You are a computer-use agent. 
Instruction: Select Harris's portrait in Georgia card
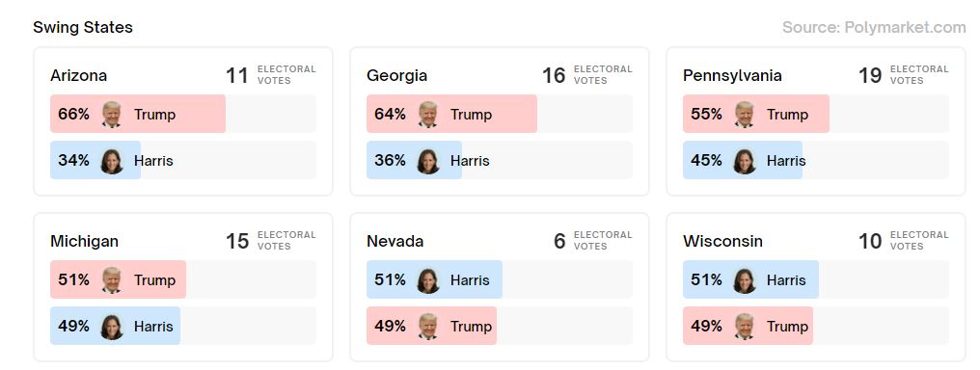pyautogui.click(x=428, y=161)
